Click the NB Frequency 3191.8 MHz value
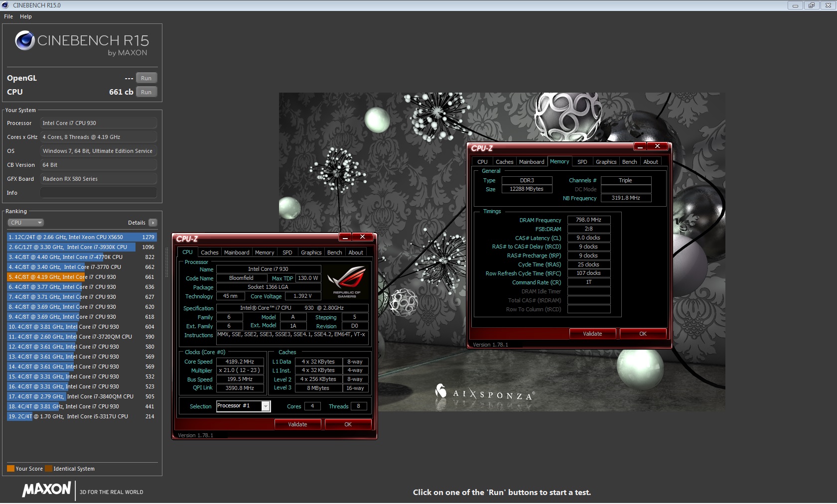 click(x=626, y=198)
